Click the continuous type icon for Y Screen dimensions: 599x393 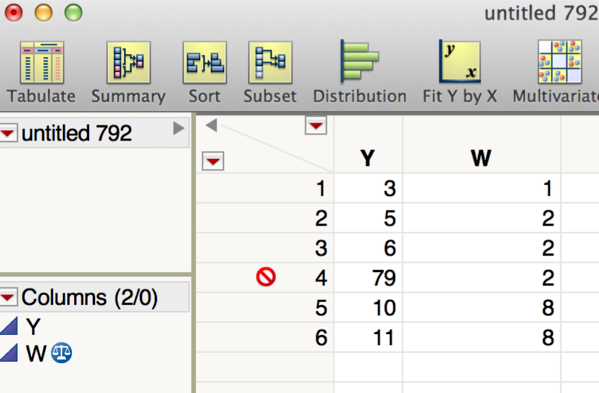tap(9, 326)
